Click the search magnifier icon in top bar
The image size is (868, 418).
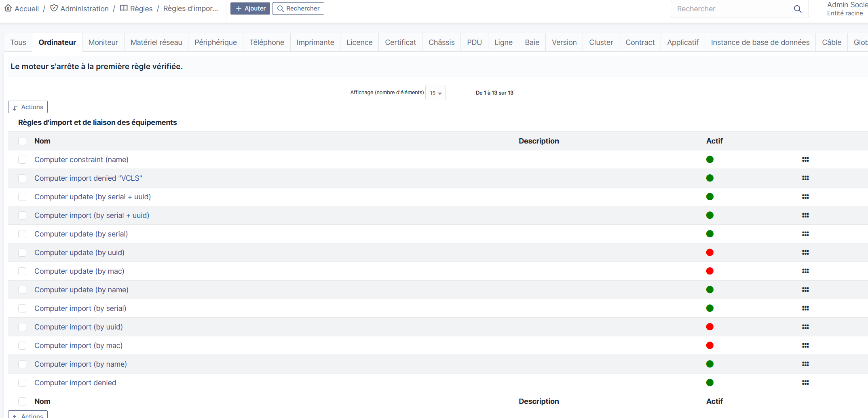coord(797,9)
